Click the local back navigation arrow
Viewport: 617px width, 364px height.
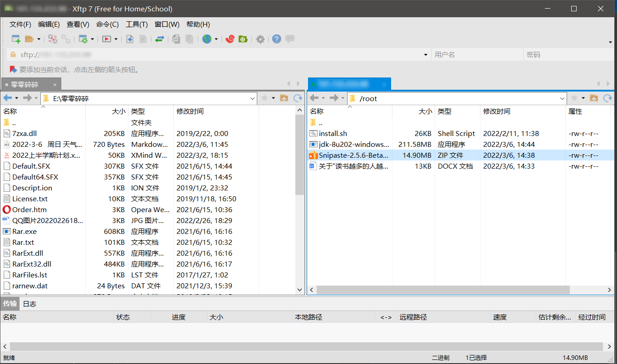8,98
